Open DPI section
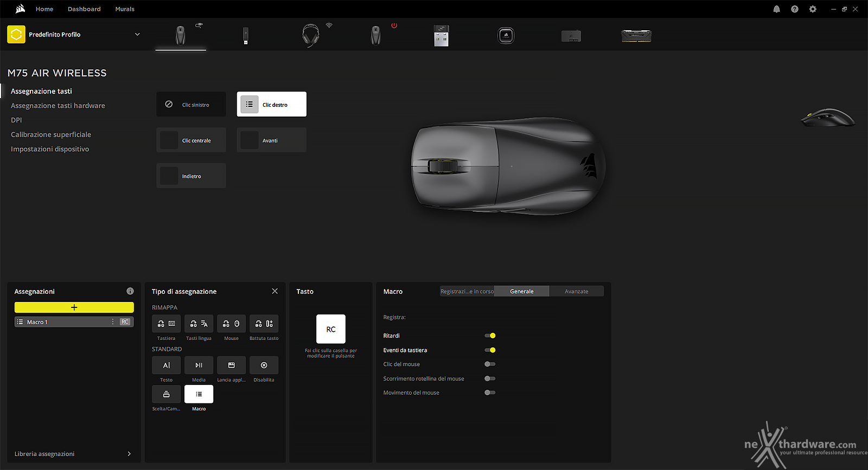This screenshot has height=470, width=868. [16, 120]
